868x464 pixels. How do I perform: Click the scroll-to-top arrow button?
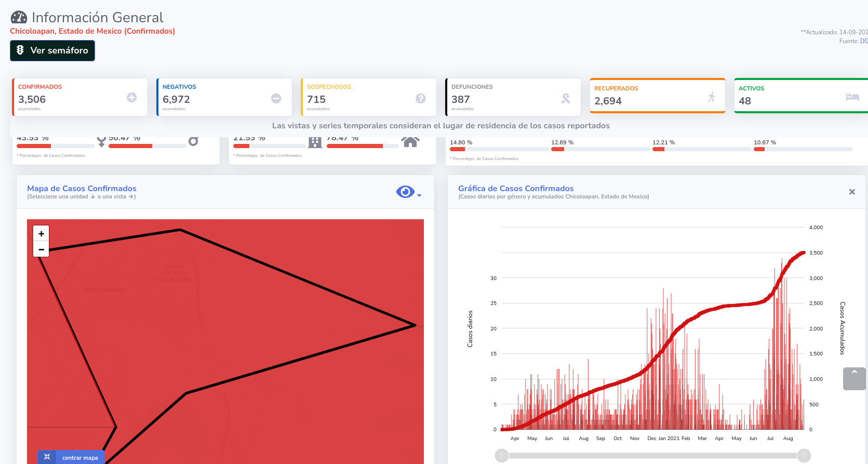854,379
